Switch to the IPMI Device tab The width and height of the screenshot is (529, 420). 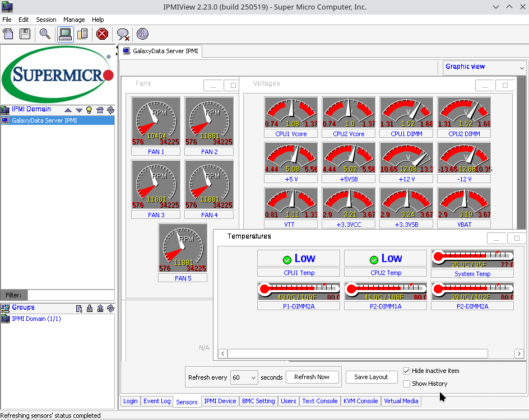pos(220,401)
